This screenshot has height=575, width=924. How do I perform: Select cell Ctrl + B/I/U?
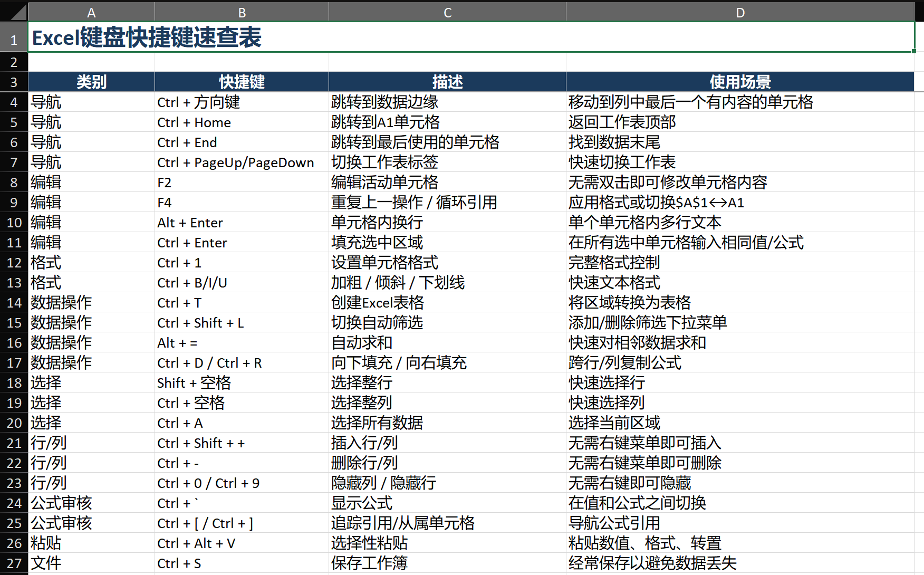click(242, 282)
